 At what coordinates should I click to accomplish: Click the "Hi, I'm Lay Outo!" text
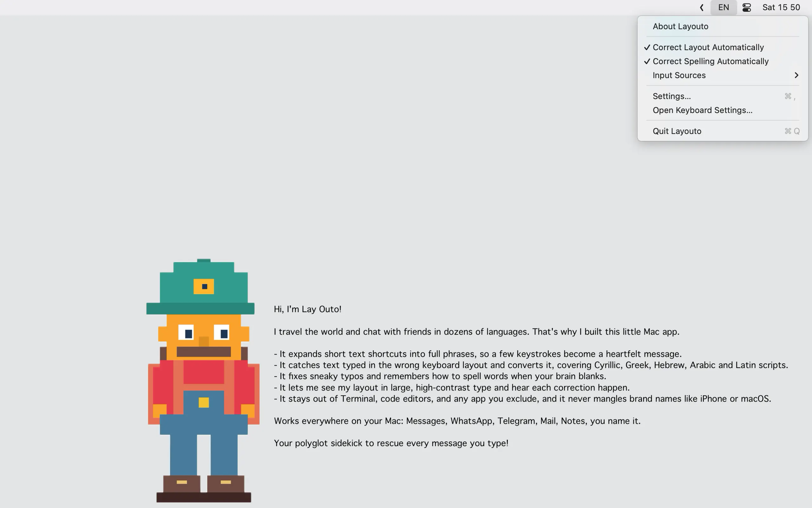pos(307,309)
